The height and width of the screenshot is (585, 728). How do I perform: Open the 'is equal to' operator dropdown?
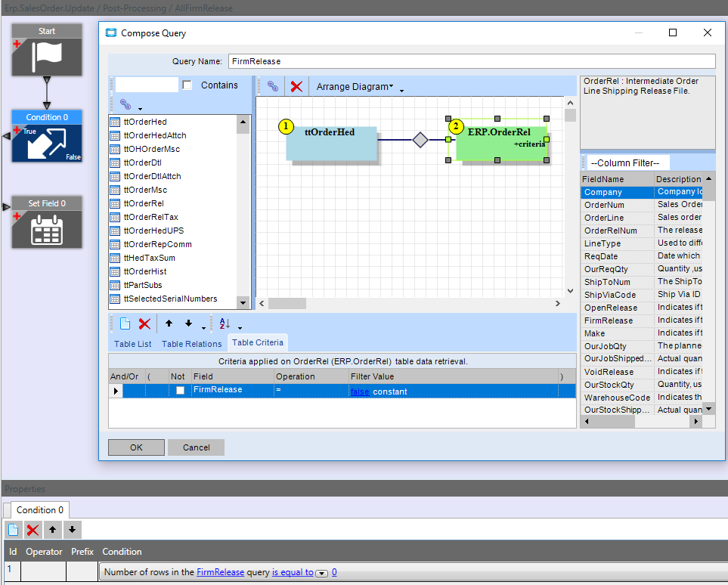pyautogui.click(x=321, y=574)
